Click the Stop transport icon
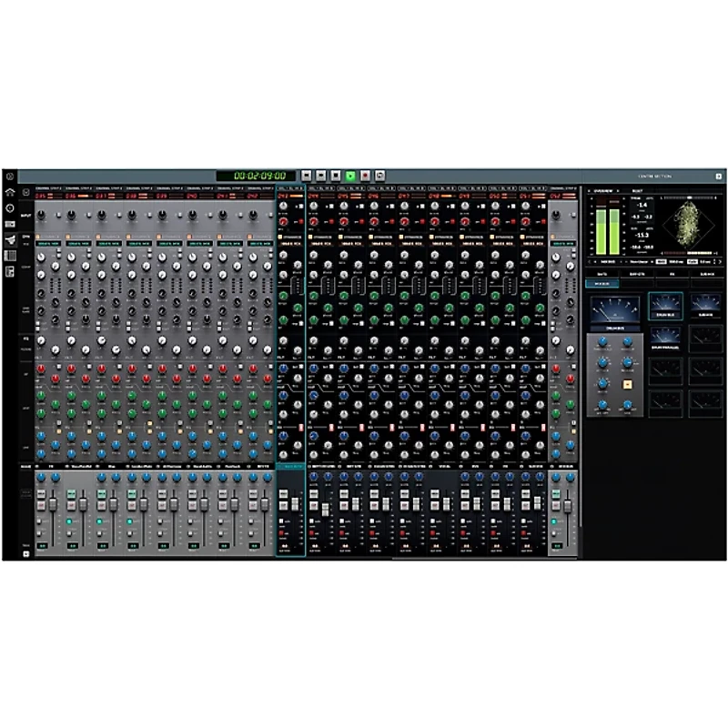The height and width of the screenshot is (728, 728). pos(335,173)
